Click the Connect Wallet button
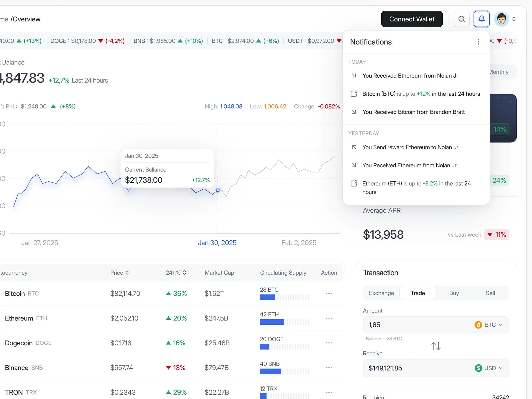The height and width of the screenshot is (399, 532). (411, 19)
